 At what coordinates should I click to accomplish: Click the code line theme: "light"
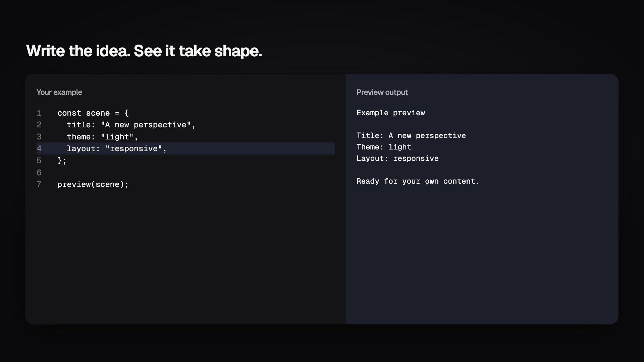pos(102,137)
